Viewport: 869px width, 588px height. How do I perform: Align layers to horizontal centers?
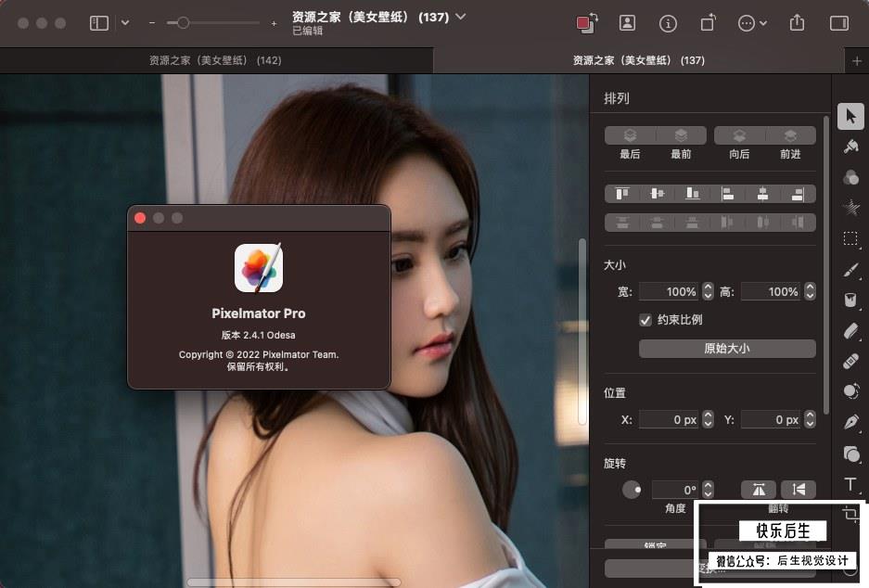(x=762, y=194)
